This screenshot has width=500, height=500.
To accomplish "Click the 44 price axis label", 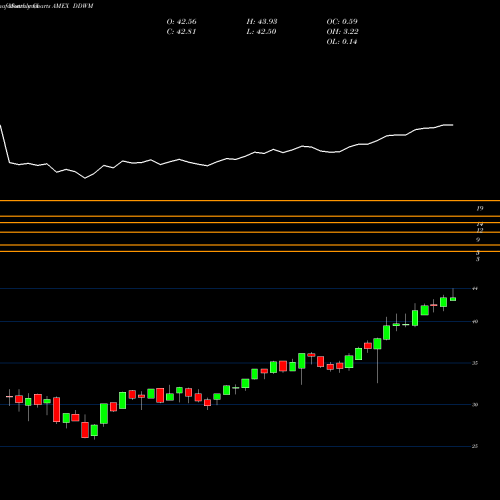I will (475, 288).
